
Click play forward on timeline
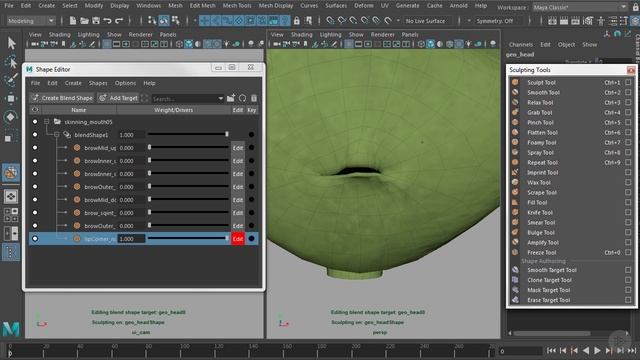pos(597,350)
